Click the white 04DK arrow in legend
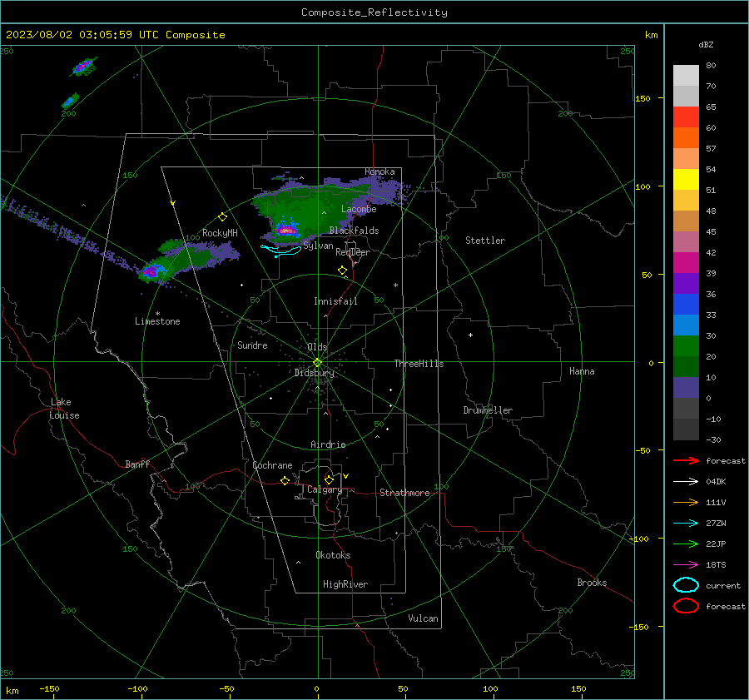 tap(686, 481)
